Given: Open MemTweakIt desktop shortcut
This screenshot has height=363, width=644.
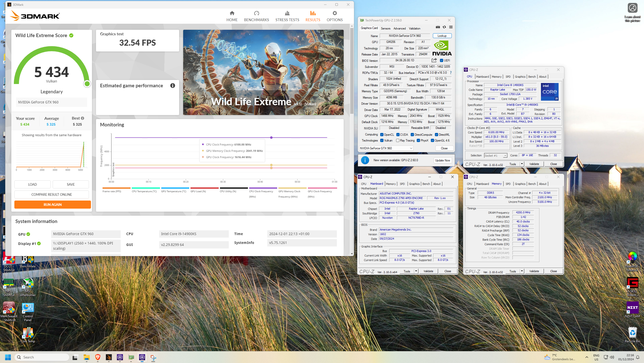Looking at the screenshot, I should [x=9, y=312].
